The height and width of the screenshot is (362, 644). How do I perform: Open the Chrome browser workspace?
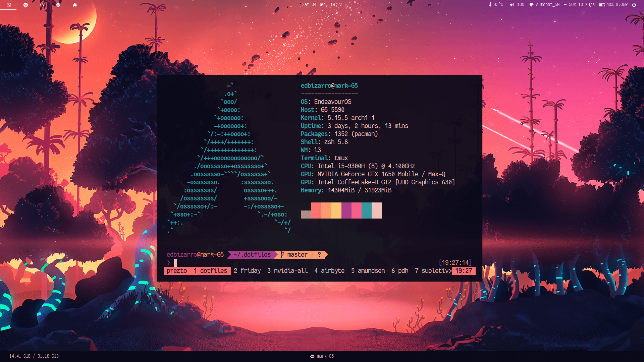25,5
